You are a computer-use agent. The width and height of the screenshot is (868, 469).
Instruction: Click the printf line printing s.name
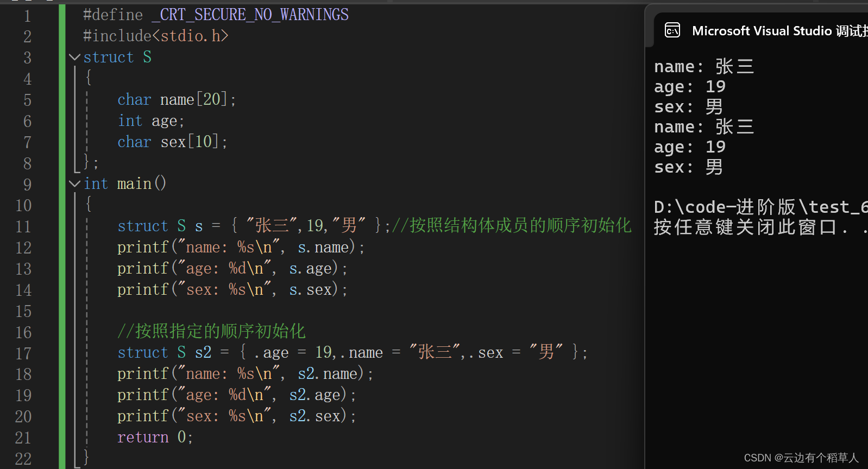click(x=241, y=247)
